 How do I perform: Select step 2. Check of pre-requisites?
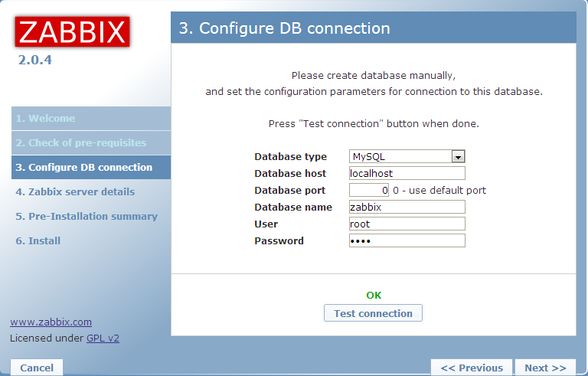coord(91,143)
